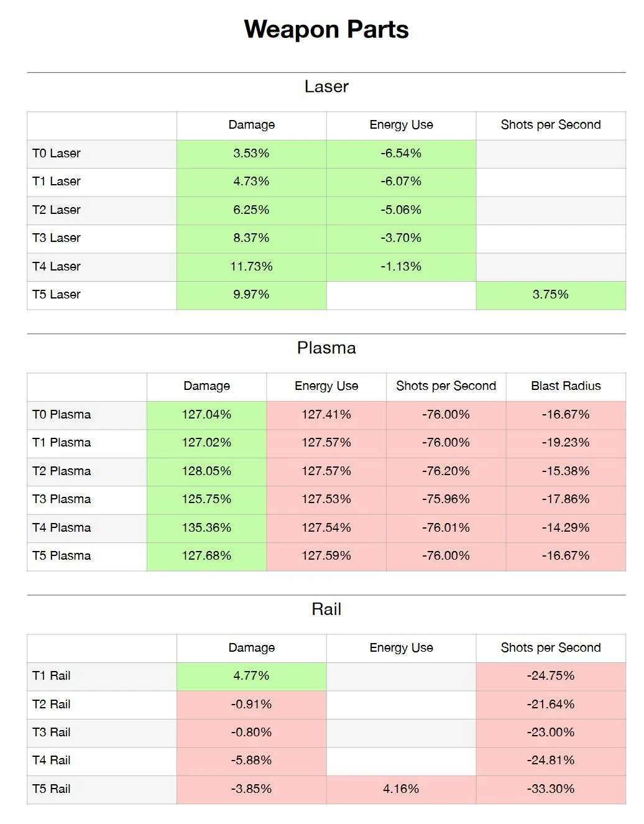Click the T1 Rail row label

pyautogui.click(x=52, y=676)
